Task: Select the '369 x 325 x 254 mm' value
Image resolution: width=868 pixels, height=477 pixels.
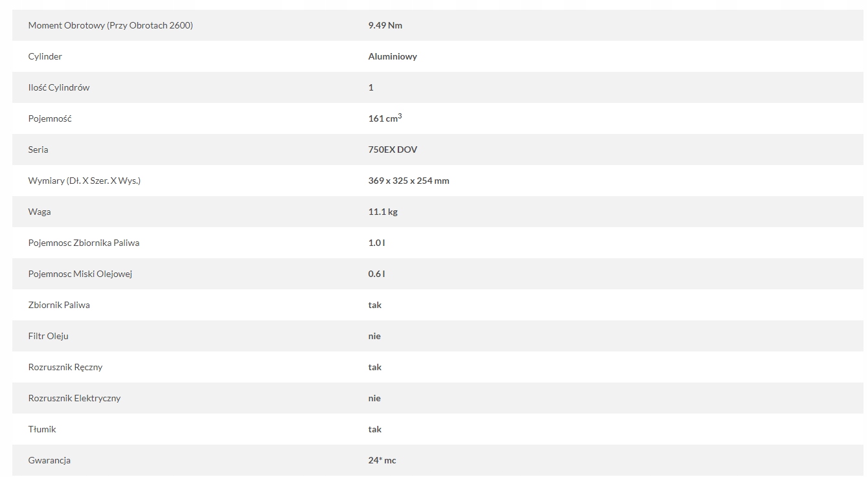Action: tap(408, 181)
